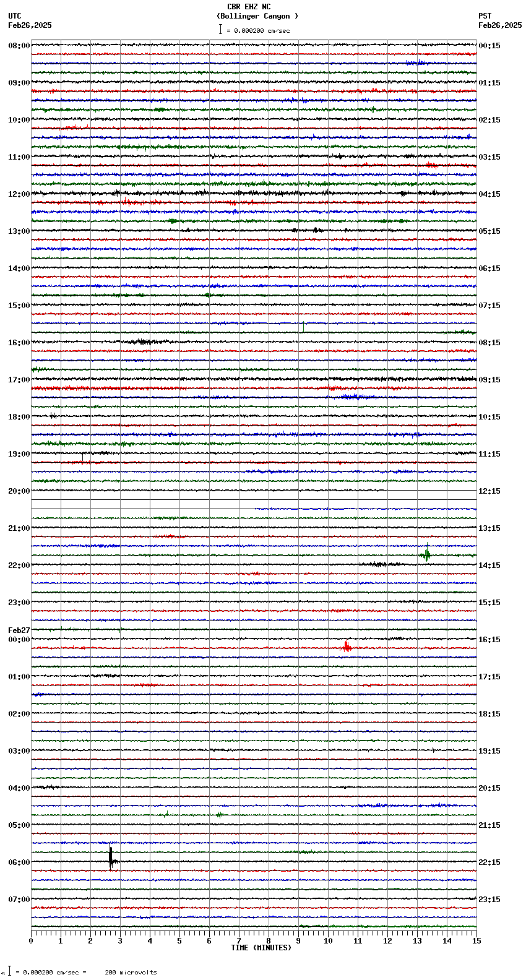The height and width of the screenshot is (980, 526).
Task: Click the 22:00 UTC row label
Action: [x=19, y=565]
